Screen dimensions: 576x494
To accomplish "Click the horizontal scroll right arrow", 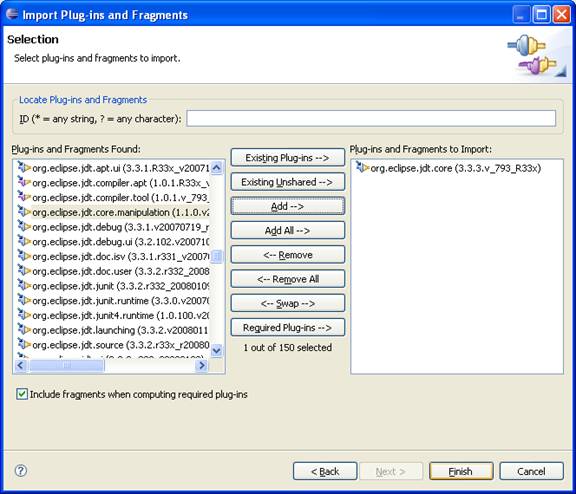I will [x=202, y=365].
